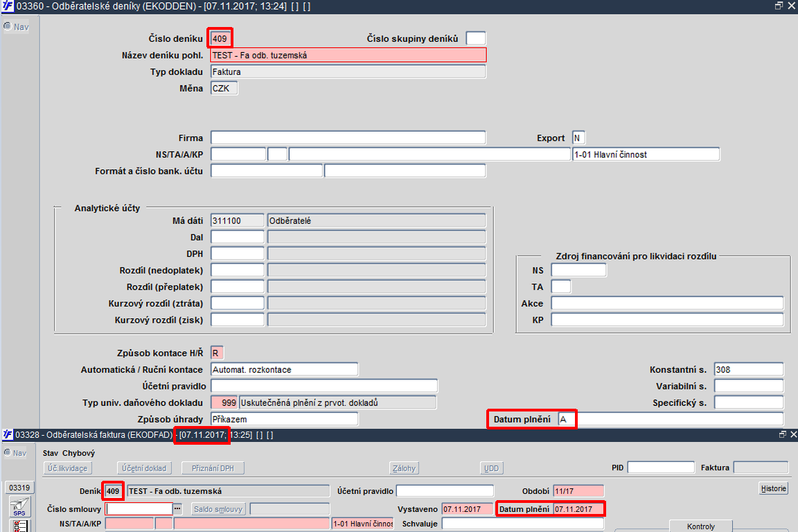Screen dimensions: 798x532
Task: Click the Číslo deníku field with 409
Action: 220,39
